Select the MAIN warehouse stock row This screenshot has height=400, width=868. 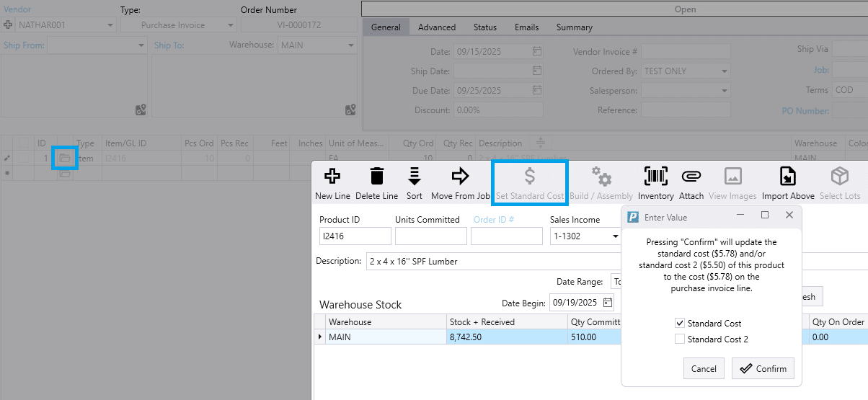pyautogui.click(x=386, y=337)
